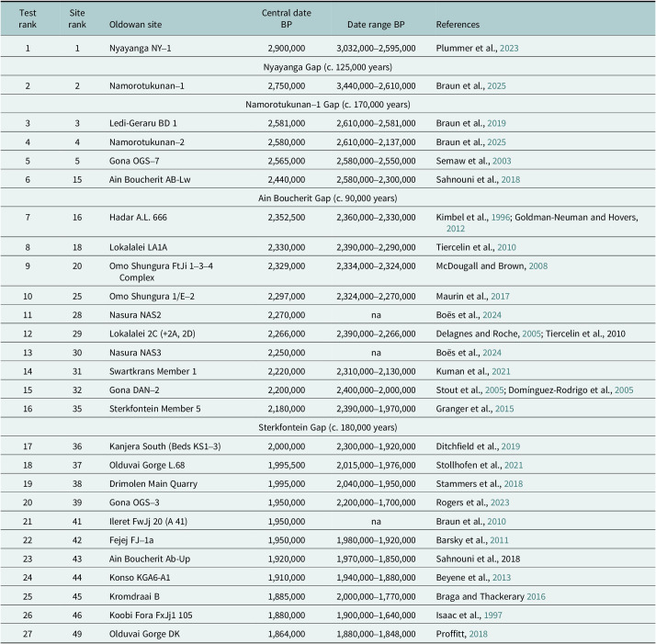Follow the 2019 link beside Braun et al.

click(497, 123)
